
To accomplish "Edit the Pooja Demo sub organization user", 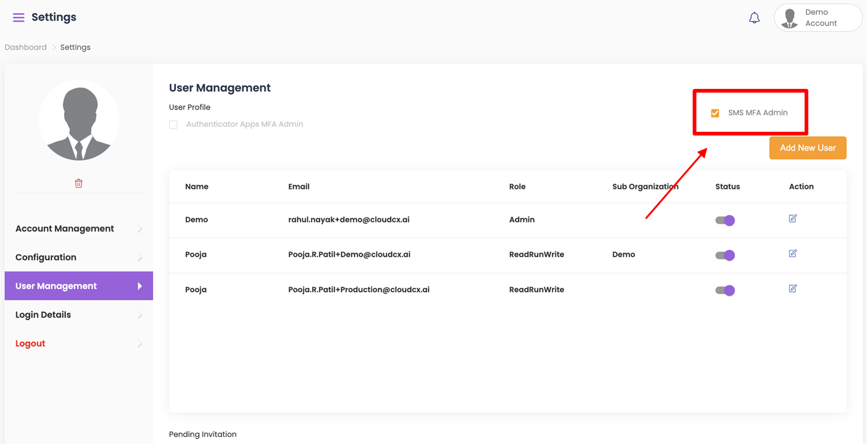I will click(x=793, y=254).
